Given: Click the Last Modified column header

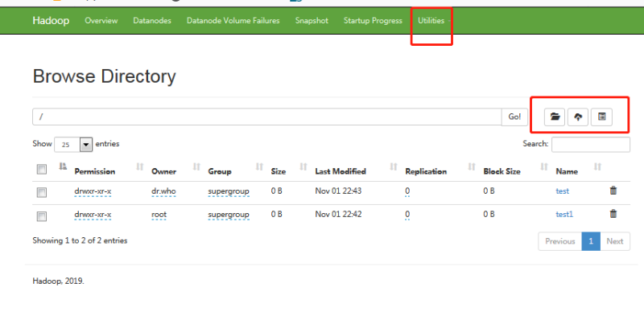Looking at the screenshot, I should [x=341, y=171].
